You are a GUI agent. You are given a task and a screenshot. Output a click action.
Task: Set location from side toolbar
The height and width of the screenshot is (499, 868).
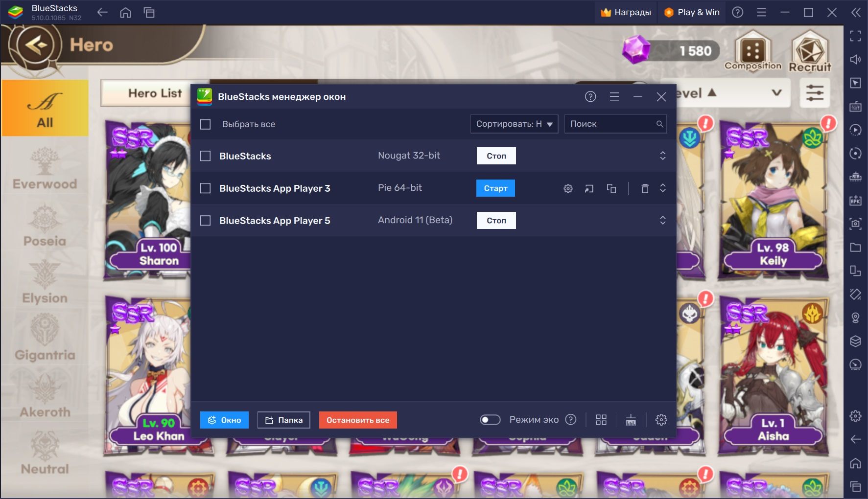pyautogui.click(x=855, y=318)
